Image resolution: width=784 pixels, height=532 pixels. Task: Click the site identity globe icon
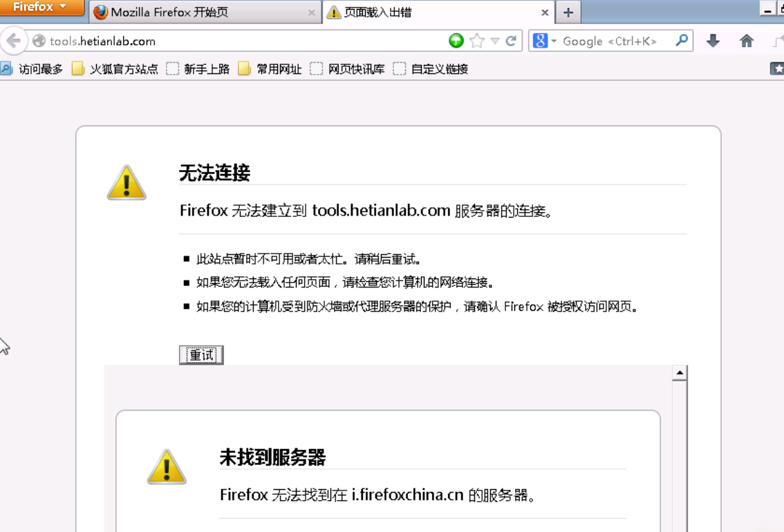click(x=39, y=41)
